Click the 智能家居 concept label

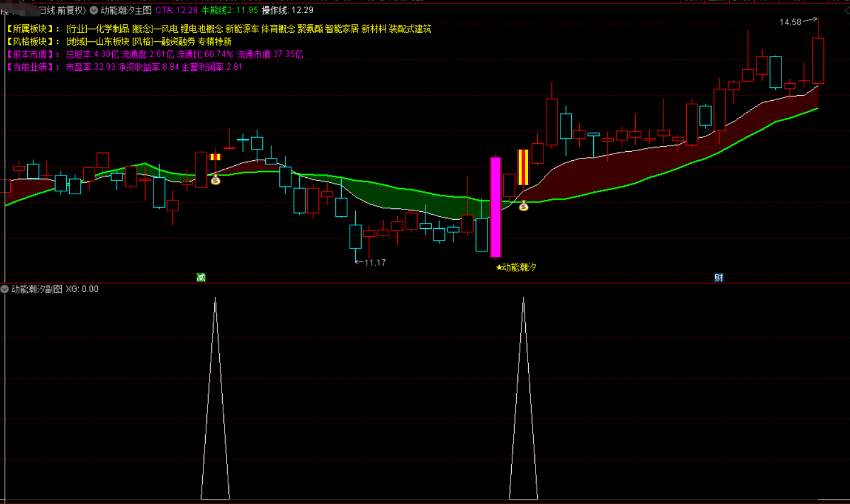click(342, 29)
